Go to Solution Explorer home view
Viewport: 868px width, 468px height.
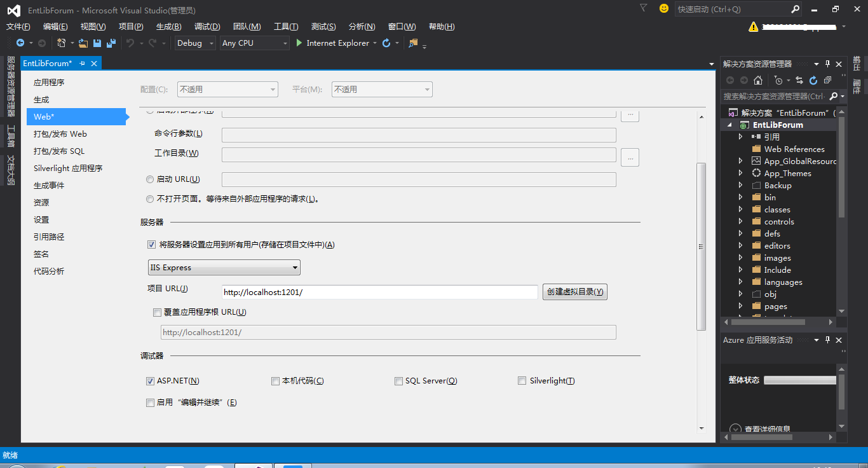(x=757, y=80)
